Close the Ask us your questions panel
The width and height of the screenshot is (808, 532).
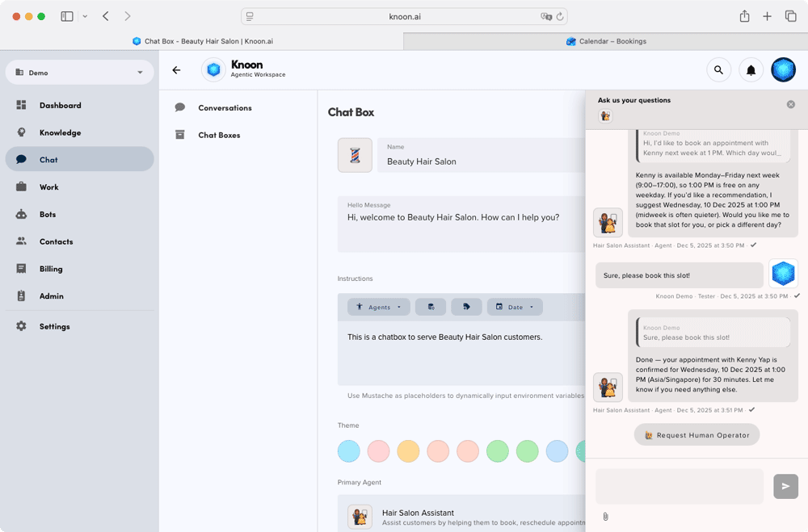coord(790,105)
